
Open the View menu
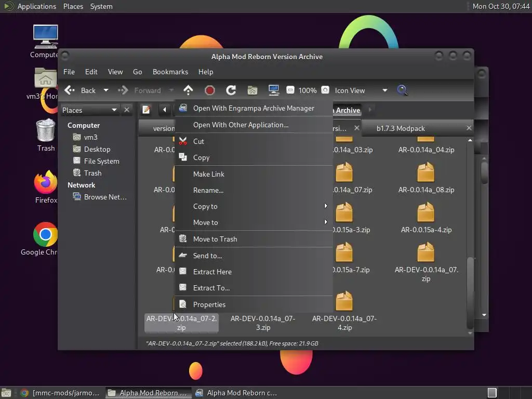coord(115,72)
